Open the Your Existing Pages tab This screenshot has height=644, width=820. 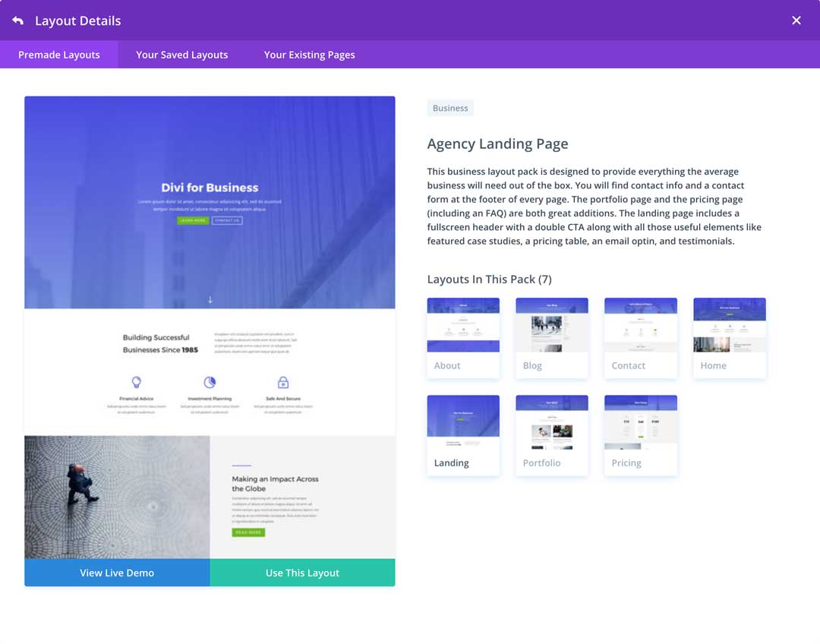(309, 55)
